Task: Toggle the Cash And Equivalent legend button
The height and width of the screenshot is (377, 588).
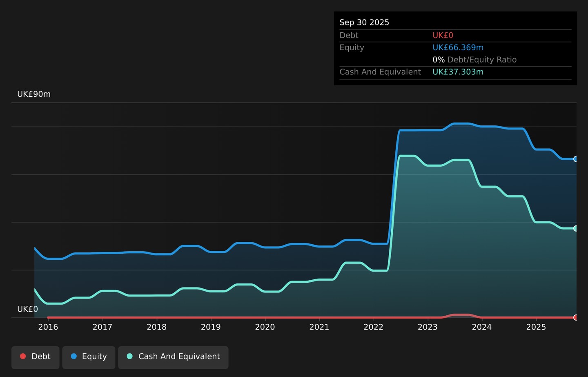Action: 173,357
